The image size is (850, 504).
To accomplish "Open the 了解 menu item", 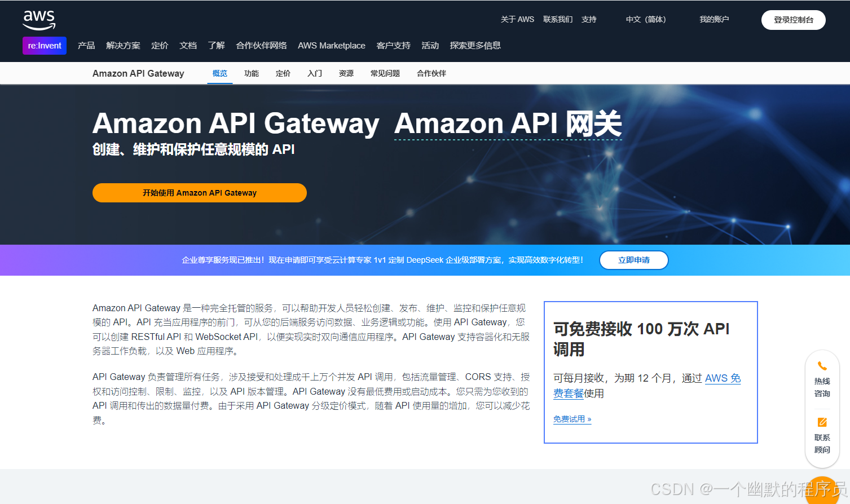I will [216, 46].
